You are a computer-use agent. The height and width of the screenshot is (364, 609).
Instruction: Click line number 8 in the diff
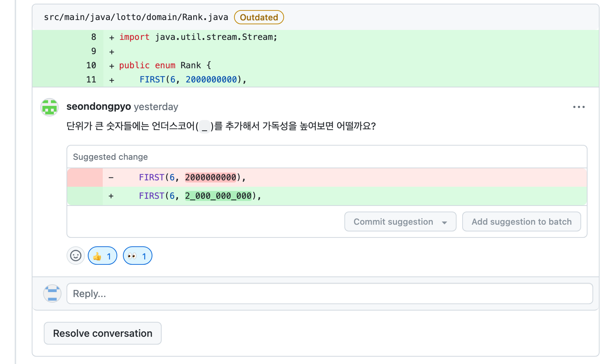coord(94,37)
